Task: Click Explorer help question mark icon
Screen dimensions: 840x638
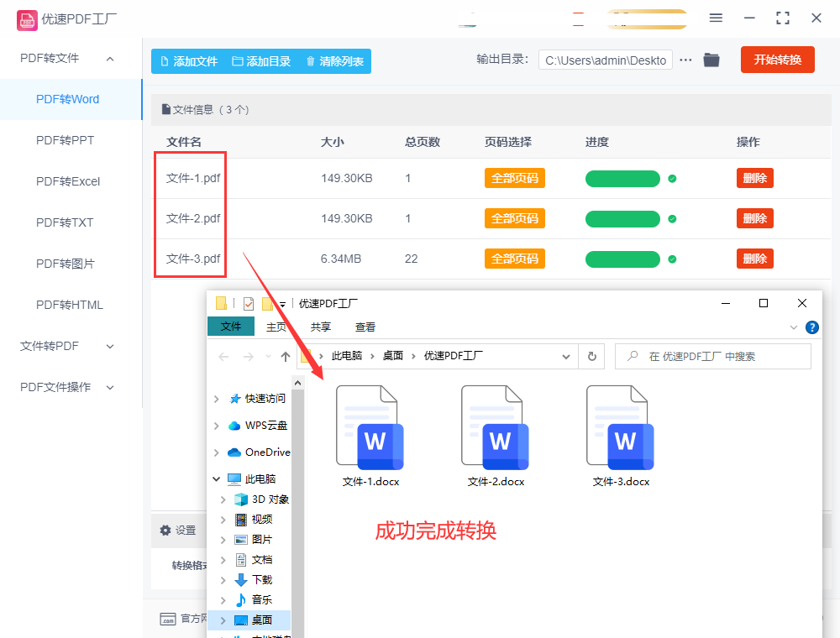Action: (x=812, y=327)
